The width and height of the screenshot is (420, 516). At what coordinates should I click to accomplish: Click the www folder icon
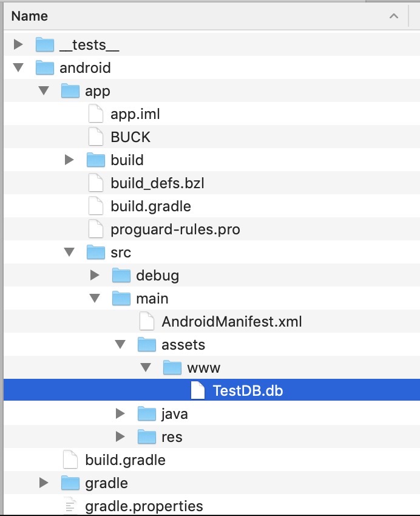[x=172, y=367]
